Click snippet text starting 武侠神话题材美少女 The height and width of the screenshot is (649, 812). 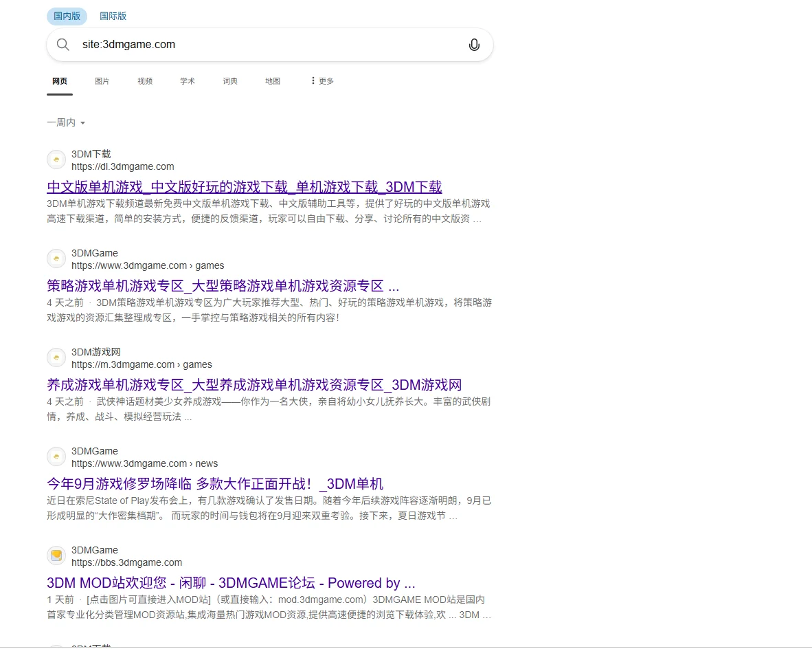[x=269, y=409]
